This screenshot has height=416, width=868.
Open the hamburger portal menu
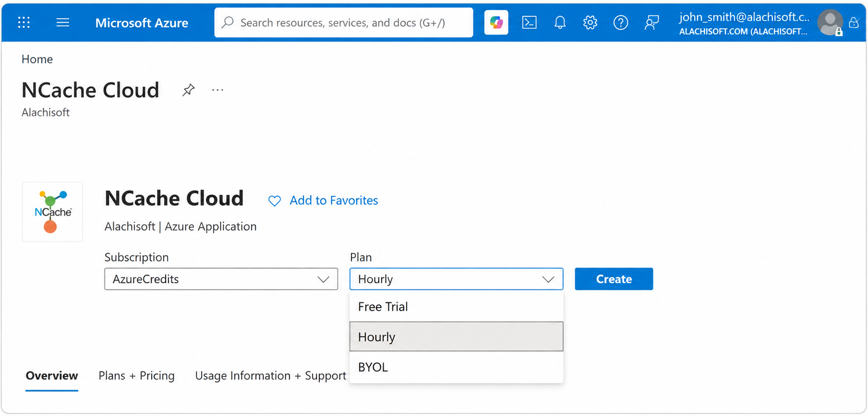[x=63, y=23]
